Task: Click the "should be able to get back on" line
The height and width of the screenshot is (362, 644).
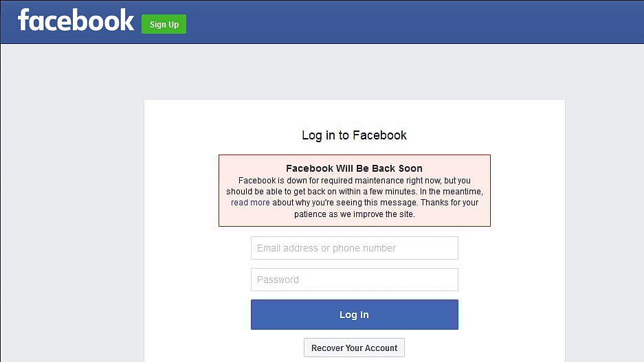Action: (x=355, y=192)
